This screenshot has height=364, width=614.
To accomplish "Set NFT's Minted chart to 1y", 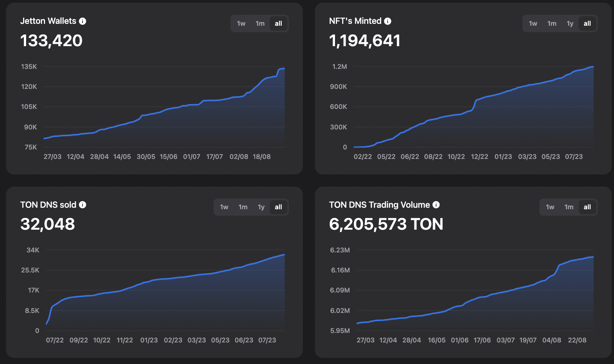I will [570, 23].
